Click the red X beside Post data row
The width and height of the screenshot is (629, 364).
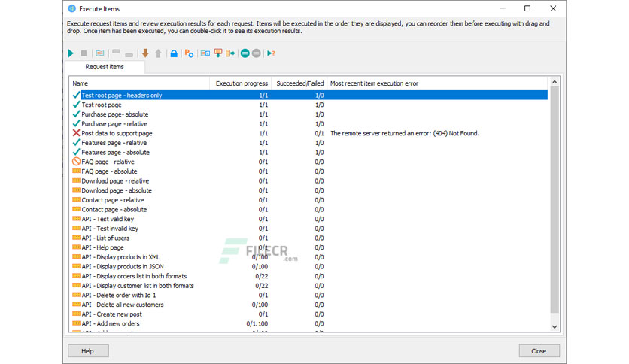click(76, 133)
